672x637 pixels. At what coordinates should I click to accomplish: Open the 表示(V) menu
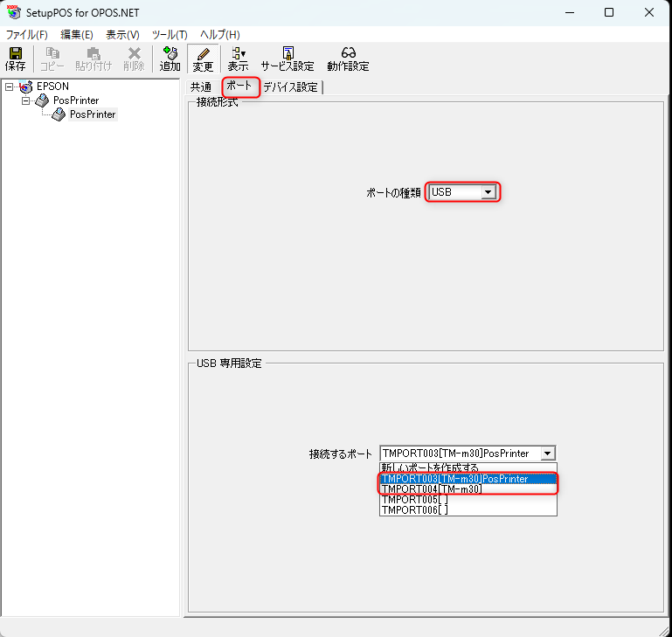122,35
